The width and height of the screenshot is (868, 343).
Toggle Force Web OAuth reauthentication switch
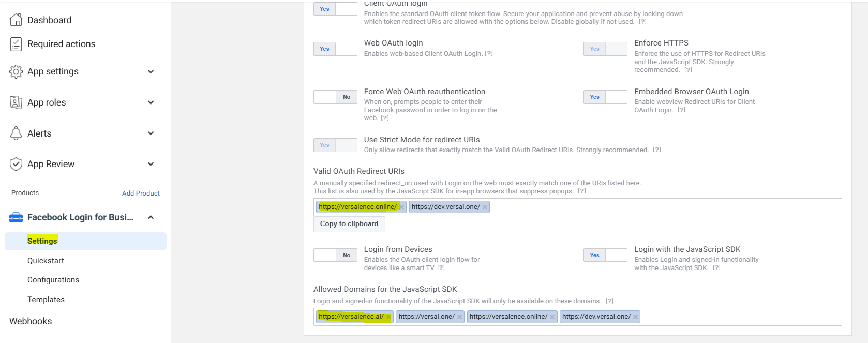(x=335, y=97)
